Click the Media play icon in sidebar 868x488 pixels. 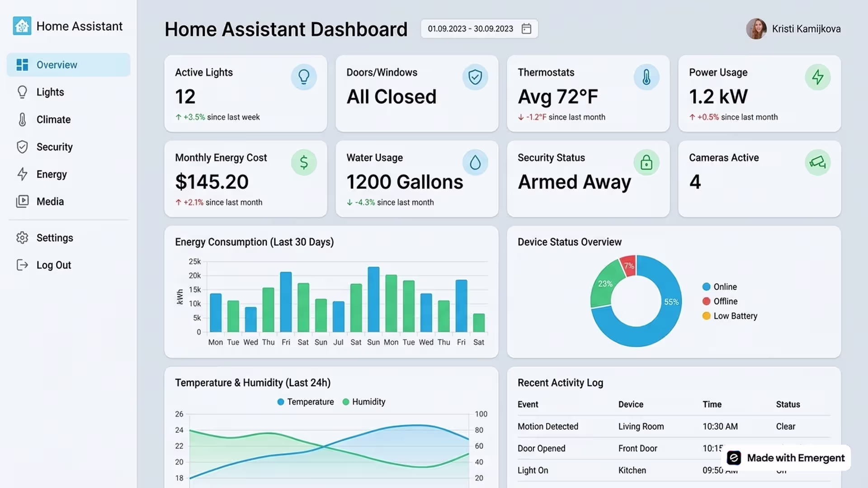pos(22,202)
